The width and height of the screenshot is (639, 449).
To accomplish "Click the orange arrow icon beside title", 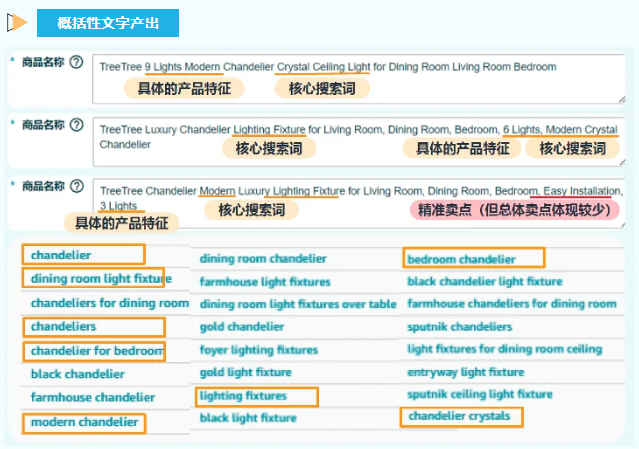I will 16,22.
